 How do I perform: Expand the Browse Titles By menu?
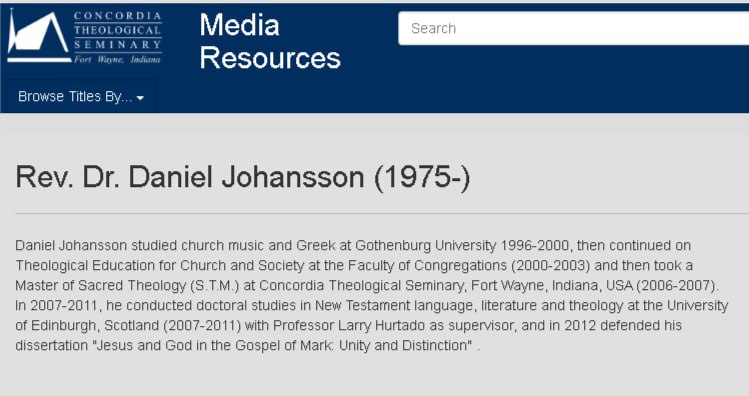[x=81, y=97]
